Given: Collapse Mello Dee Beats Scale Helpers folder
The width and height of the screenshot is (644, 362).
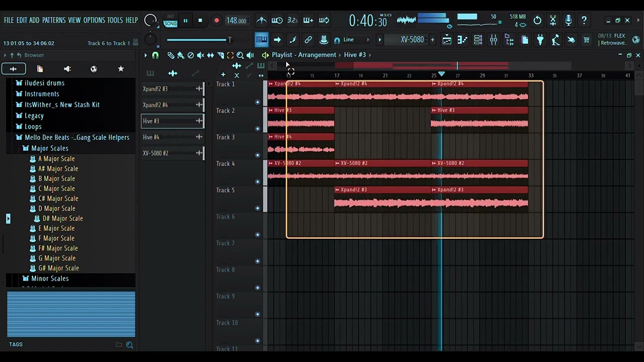Looking at the screenshot, I should point(76,137).
